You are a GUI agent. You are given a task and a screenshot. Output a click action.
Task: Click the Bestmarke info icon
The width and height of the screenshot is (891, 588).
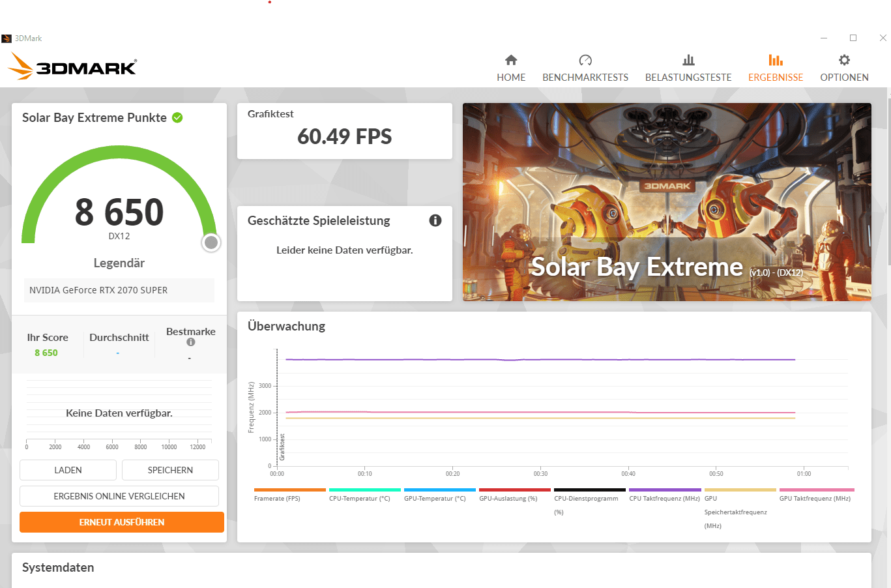tap(191, 342)
